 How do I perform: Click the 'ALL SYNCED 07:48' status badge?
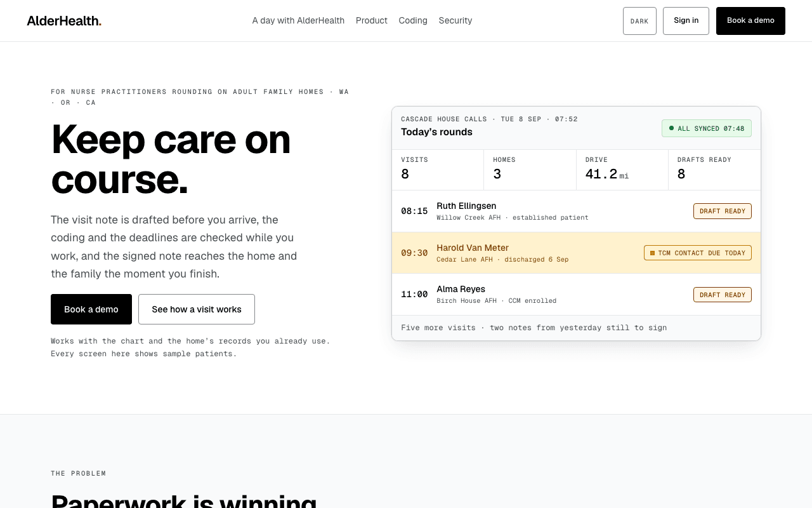click(707, 128)
